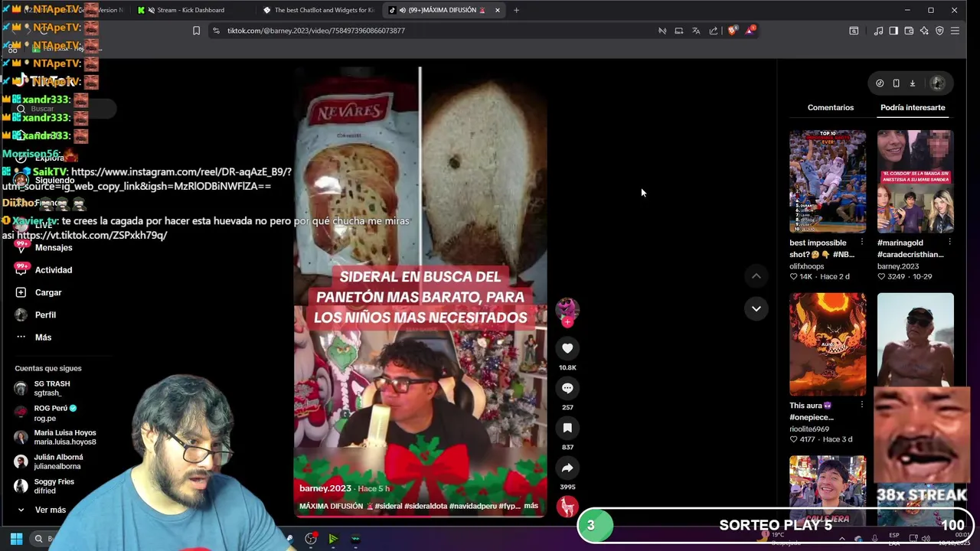Expand video caption with 'más'
Viewport: 980px width, 551px height.
click(x=531, y=506)
